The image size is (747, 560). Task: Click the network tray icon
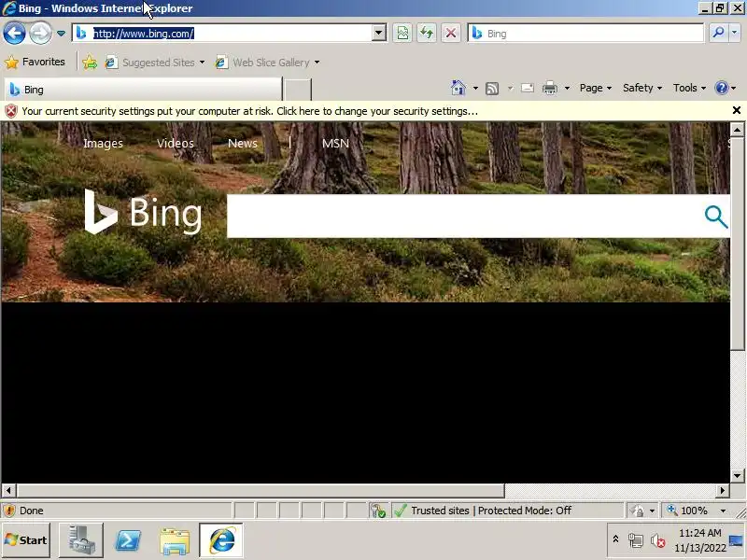[636, 540]
